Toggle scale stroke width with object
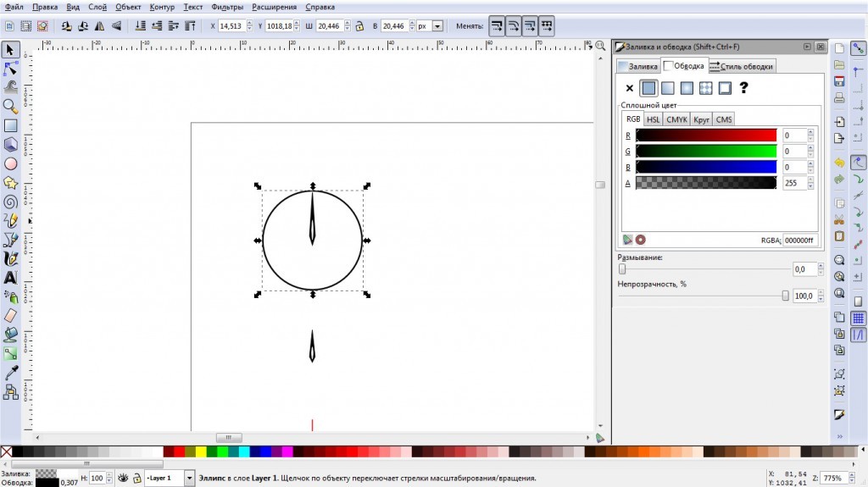 tap(497, 26)
